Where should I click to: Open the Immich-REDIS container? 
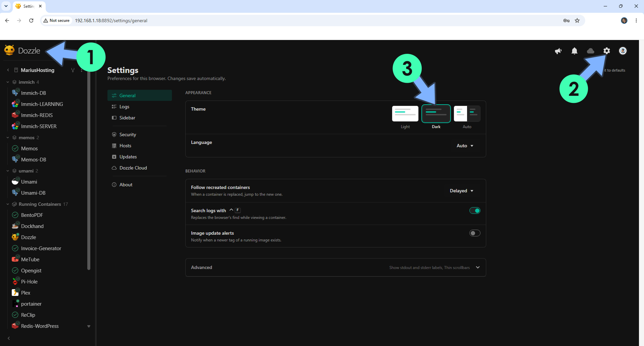[x=37, y=115]
